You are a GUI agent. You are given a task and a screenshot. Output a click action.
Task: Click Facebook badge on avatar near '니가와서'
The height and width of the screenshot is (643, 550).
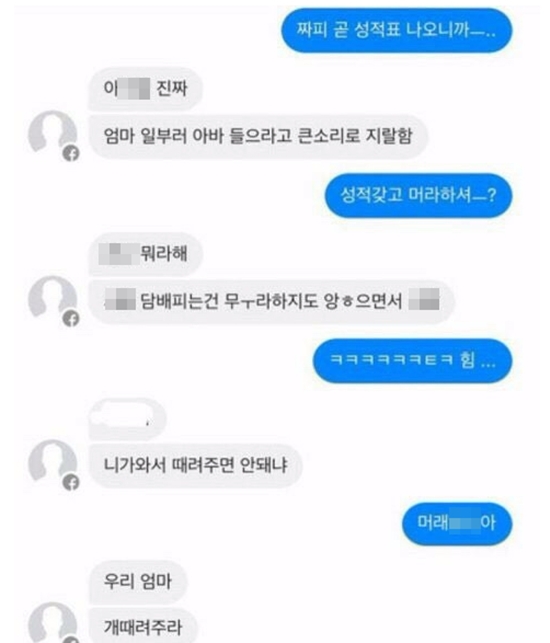[x=71, y=483]
